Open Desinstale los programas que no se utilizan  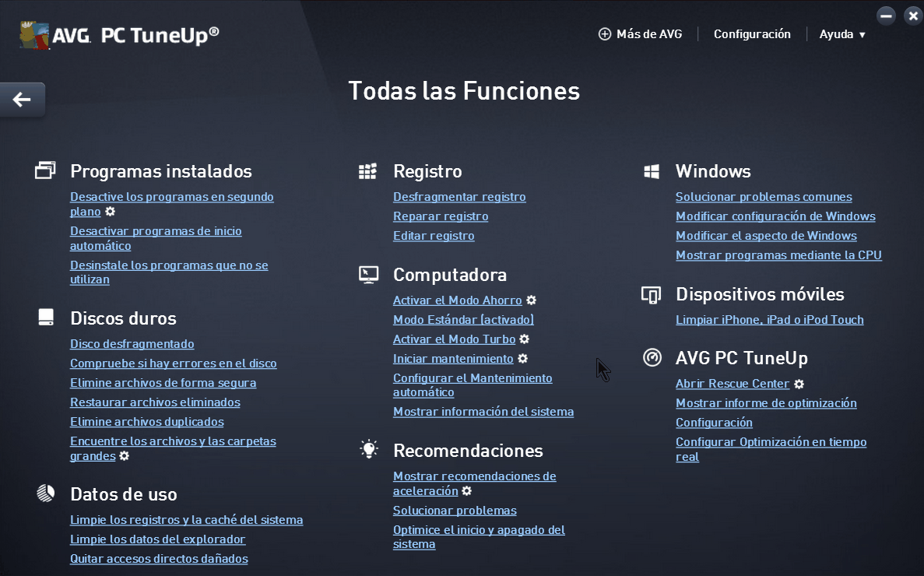point(169,272)
